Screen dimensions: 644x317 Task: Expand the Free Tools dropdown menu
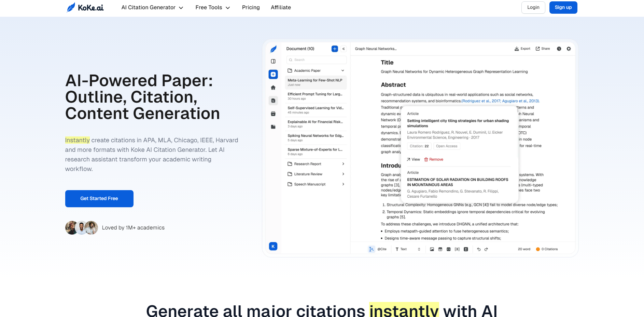[212, 8]
